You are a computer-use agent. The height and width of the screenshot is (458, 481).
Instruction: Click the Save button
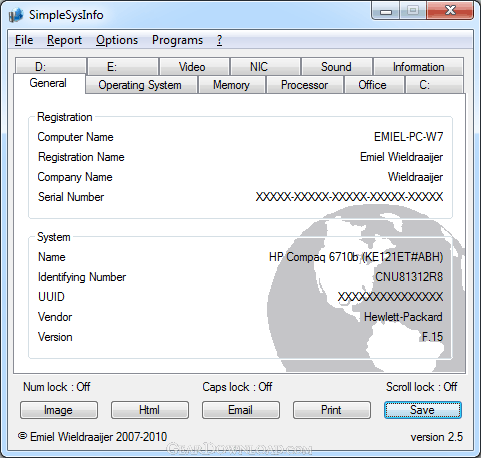(423, 410)
